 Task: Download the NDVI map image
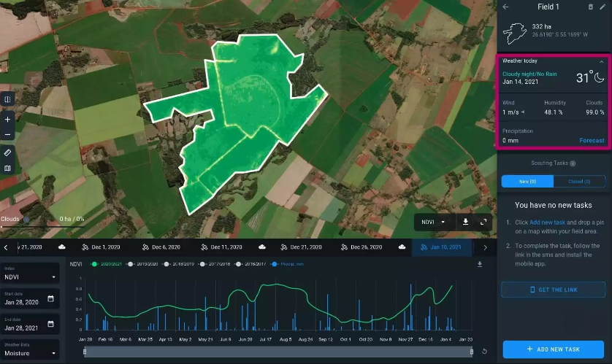465,222
